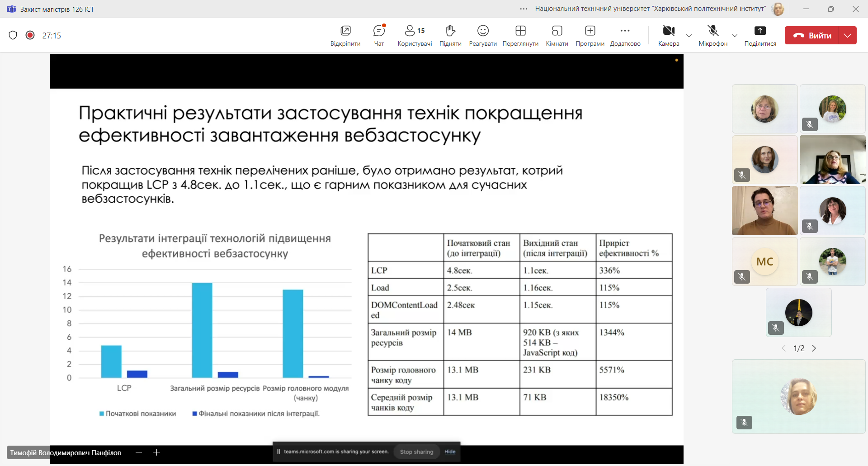Hide the screen sharing notification bar
The image size is (868, 466).
(x=450, y=452)
